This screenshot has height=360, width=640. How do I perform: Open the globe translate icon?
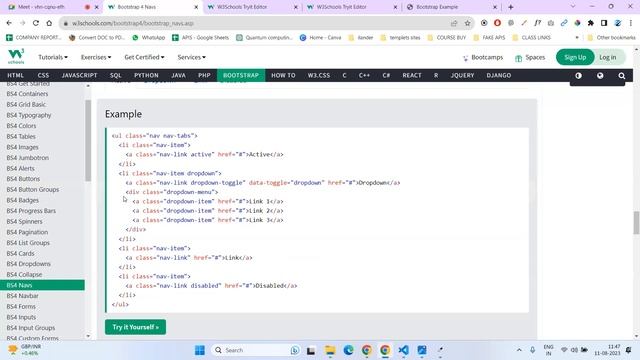(600, 76)
